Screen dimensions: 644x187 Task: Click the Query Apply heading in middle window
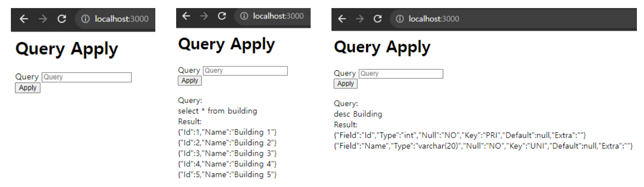226,44
